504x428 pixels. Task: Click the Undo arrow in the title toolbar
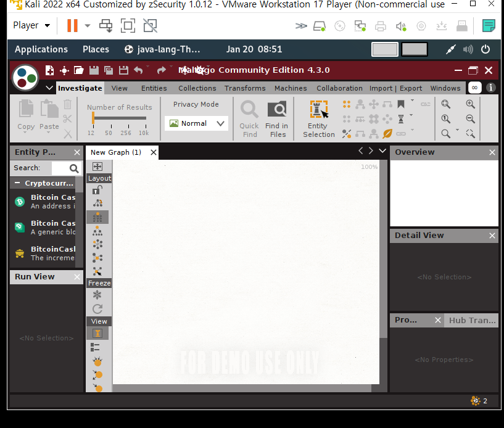click(138, 70)
